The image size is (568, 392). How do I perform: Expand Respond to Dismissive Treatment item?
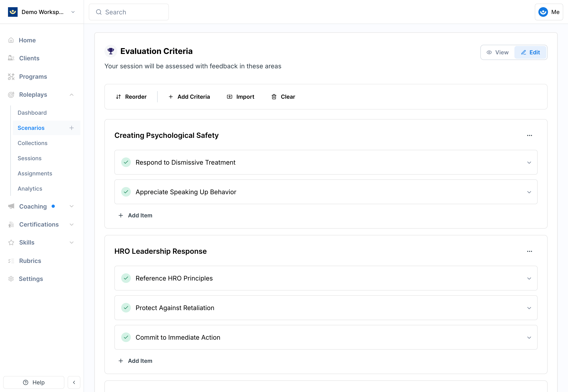pyautogui.click(x=529, y=163)
